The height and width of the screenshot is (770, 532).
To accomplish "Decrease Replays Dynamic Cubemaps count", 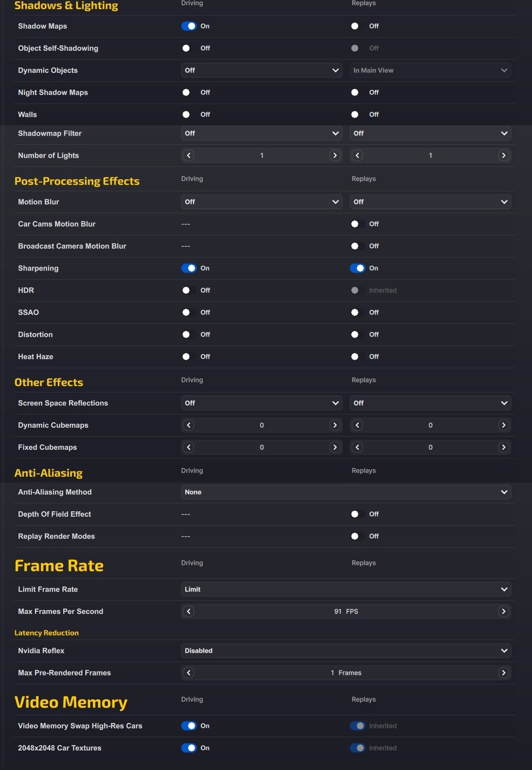I will pos(358,425).
